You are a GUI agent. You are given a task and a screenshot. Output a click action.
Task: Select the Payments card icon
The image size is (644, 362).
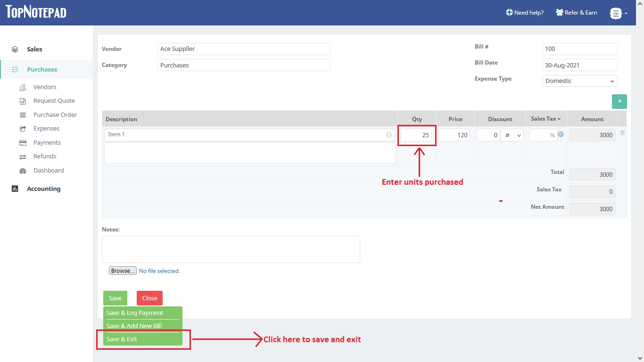point(22,142)
